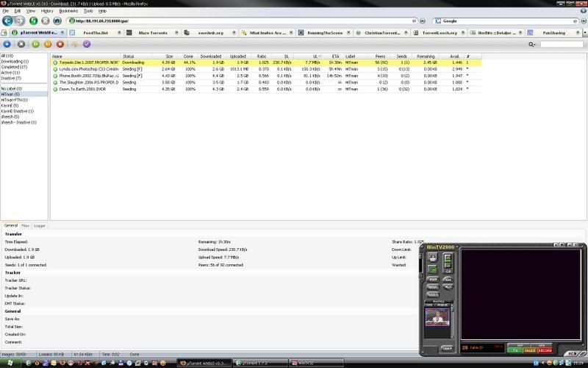Open the History menu

coord(47,11)
